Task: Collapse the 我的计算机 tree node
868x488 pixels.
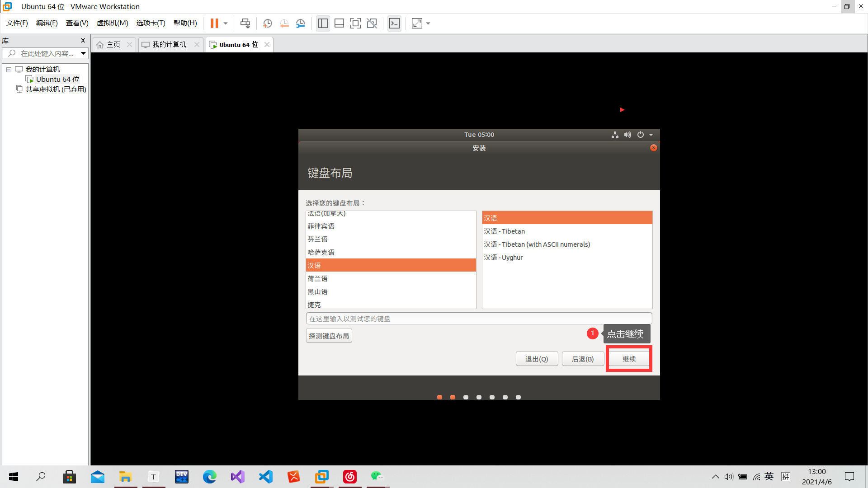Action: click(9, 70)
